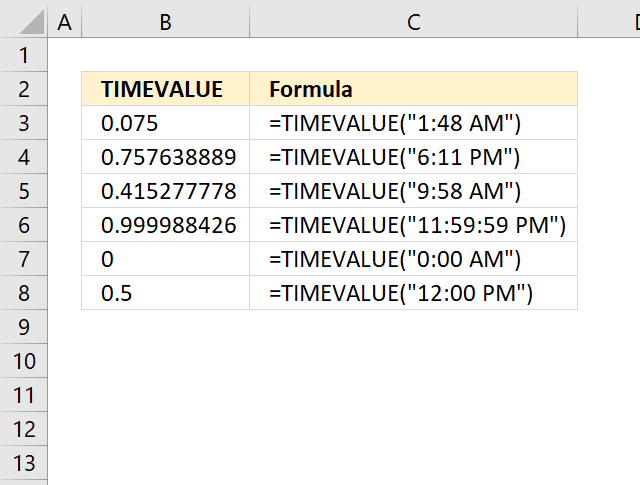Click the =TIMEVALUE("0:00 AM") cell
This screenshot has height=485, width=640.
pos(413,259)
